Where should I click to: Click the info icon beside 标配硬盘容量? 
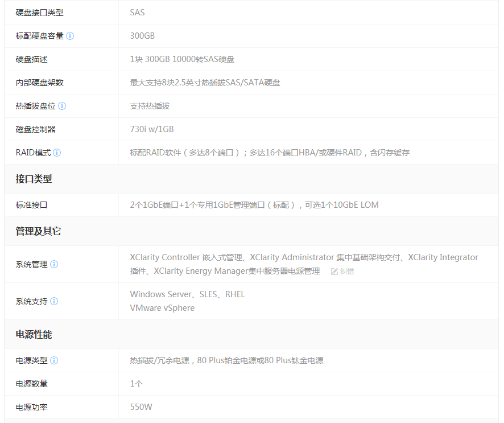coord(70,36)
